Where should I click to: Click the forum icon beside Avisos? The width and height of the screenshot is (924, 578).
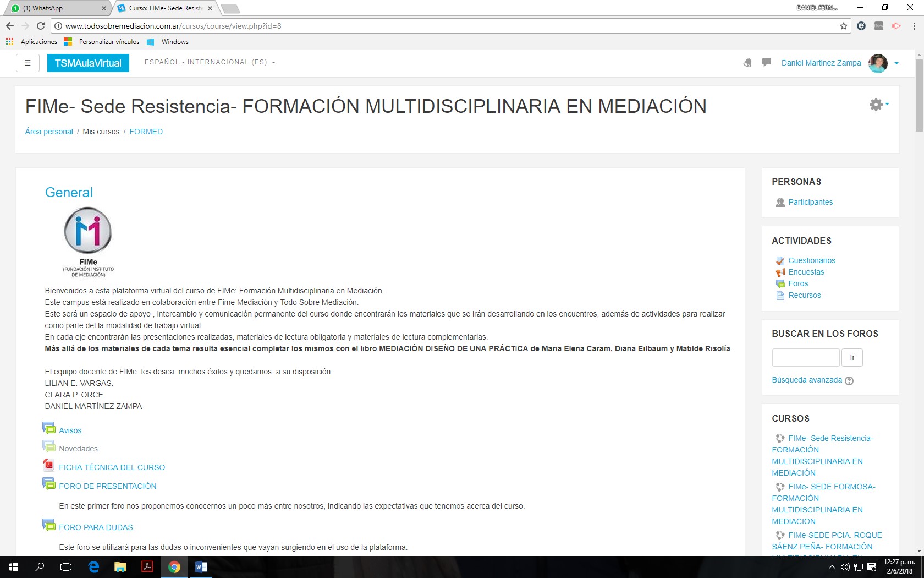click(49, 428)
